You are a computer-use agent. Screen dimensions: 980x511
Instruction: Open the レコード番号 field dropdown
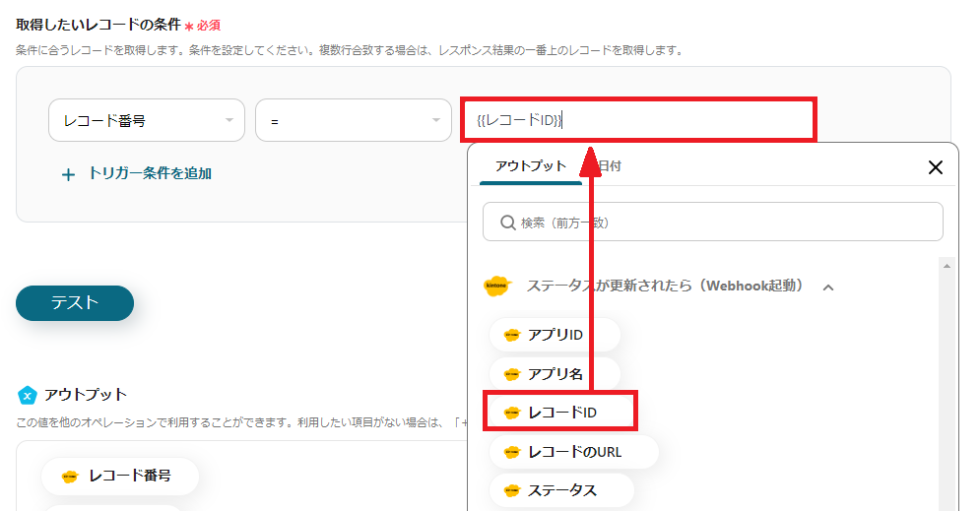click(146, 120)
